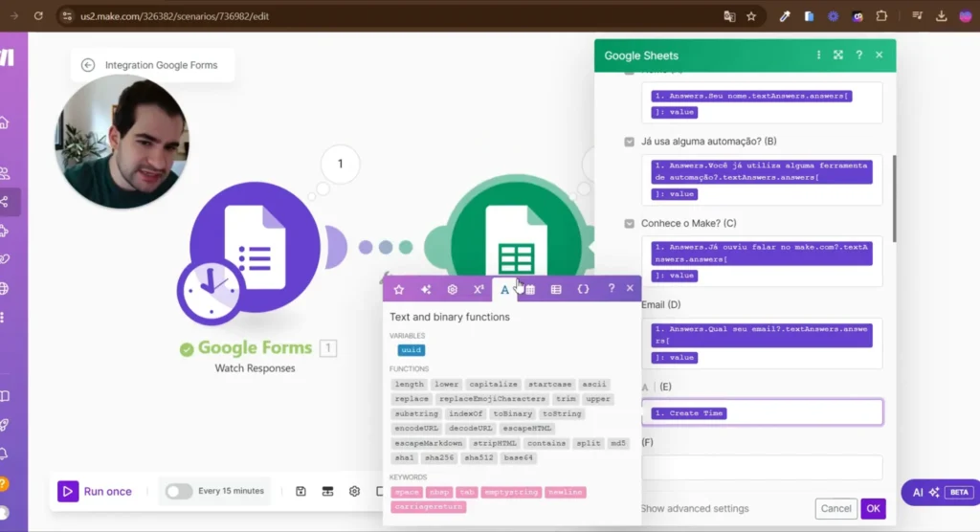Toggle the 'Já usa alguma automação? (B)' checkbox
This screenshot has height=532, width=980.
[x=630, y=142]
